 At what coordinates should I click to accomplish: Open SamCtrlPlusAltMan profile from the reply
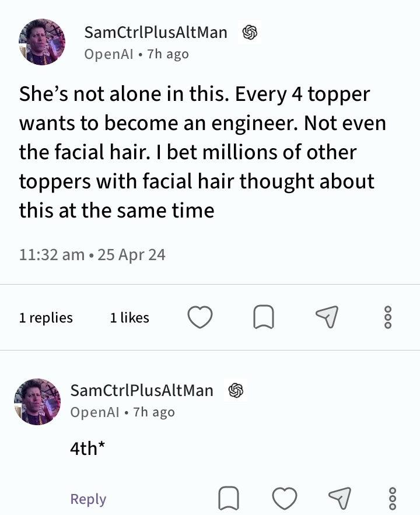pyautogui.click(x=142, y=390)
